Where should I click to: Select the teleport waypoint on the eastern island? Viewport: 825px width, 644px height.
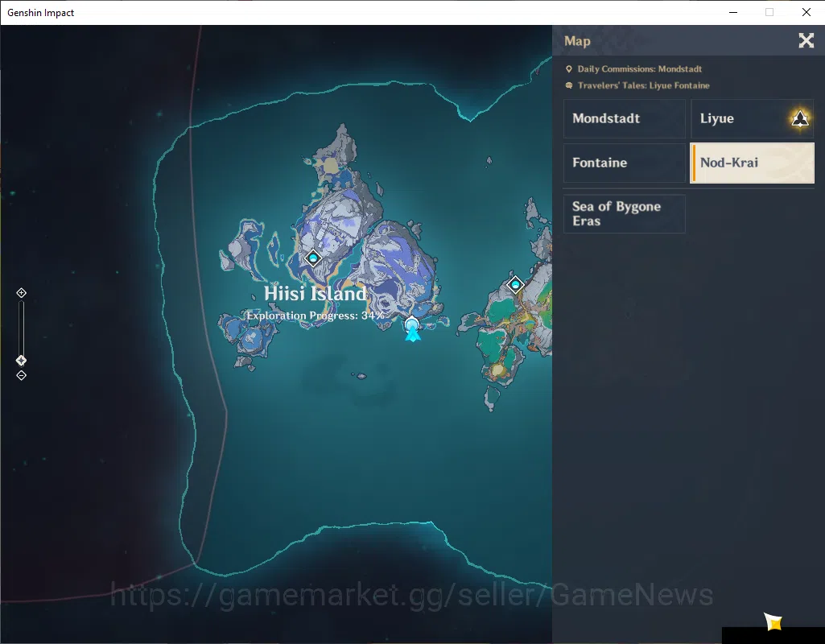[x=515, y=285]
